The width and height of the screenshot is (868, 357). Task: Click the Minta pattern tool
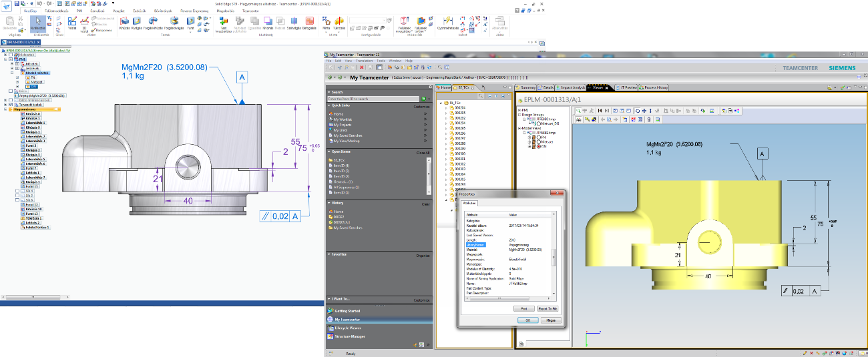pos(327,23)
